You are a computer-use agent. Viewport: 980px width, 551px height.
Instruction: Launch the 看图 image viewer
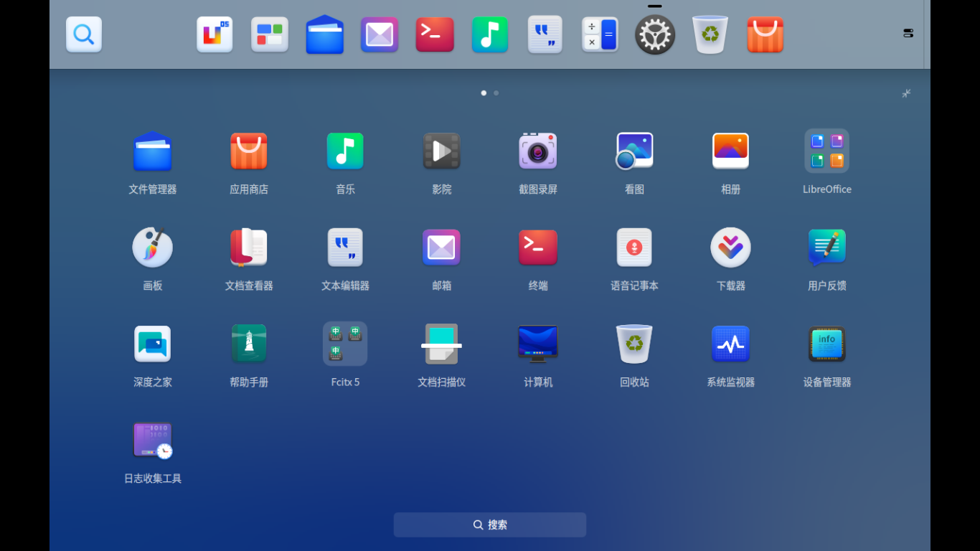pyautogui.click(x=634, y=151)
